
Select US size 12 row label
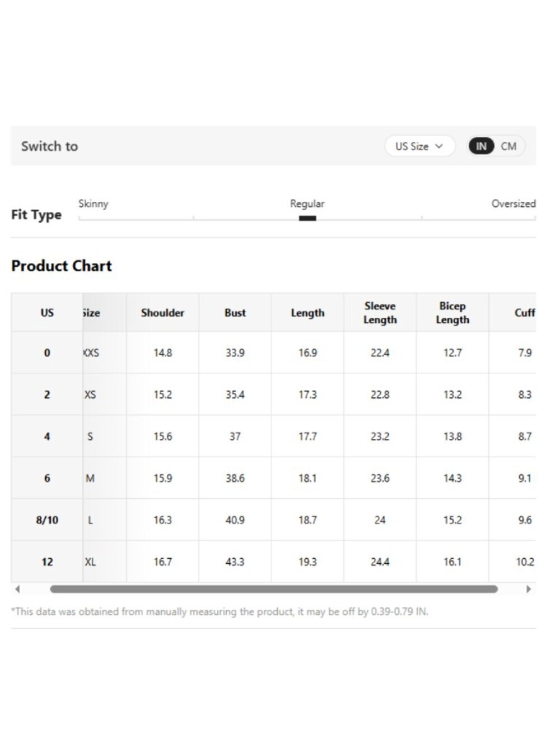47,562
